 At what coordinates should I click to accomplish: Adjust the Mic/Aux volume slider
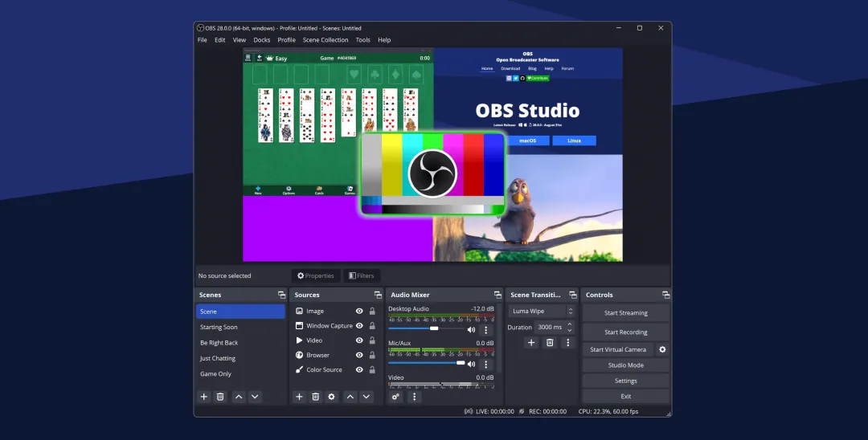pyautogui.click(x=427, y=363)
